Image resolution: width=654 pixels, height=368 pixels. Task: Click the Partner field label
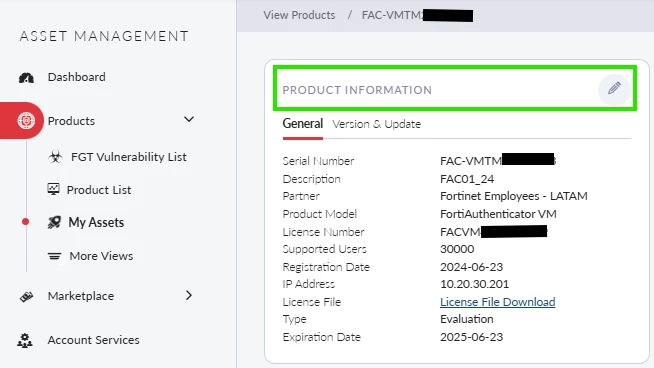pyautogui.click(x=301, y=196)
